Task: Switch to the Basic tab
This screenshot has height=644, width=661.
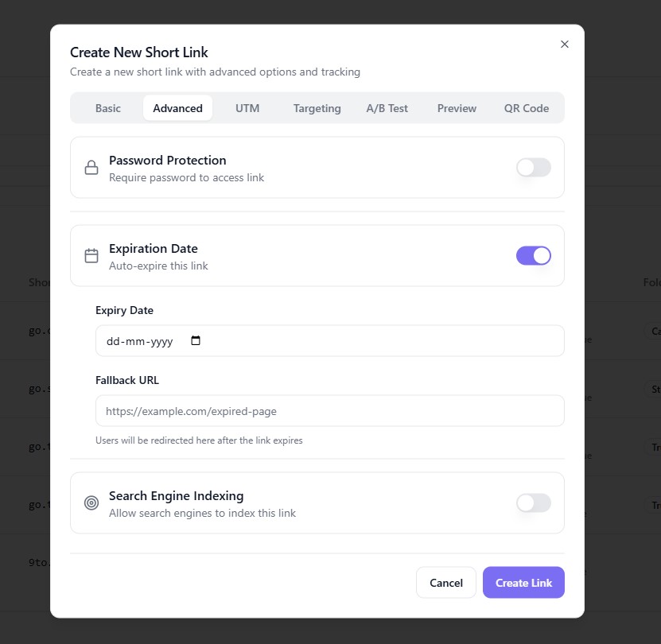Action: [x=108, y=108]
